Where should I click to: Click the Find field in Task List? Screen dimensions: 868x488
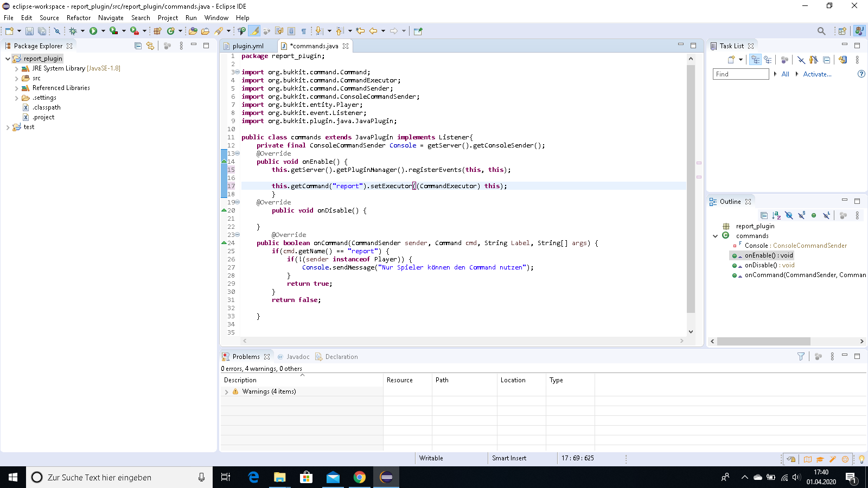[741, 74]
